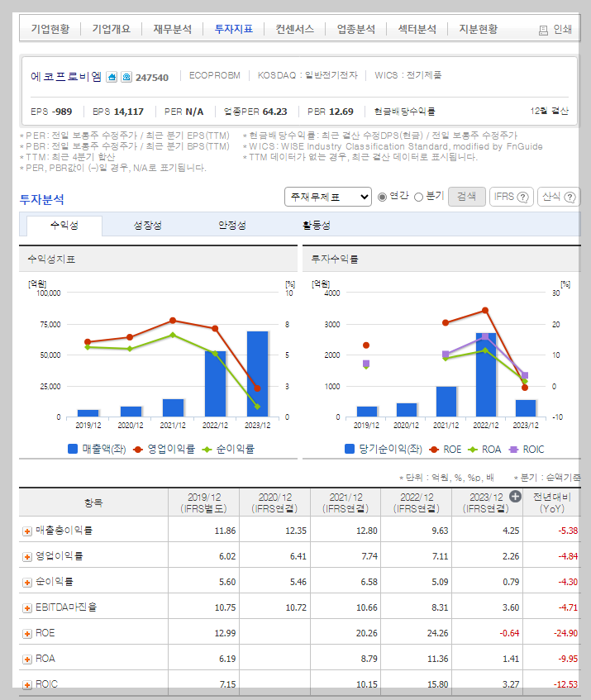The width and height of the screenshot is (591, 700).
Task: Open the company homepage icon next to 에코프로비엠
Action: [112, 77]
